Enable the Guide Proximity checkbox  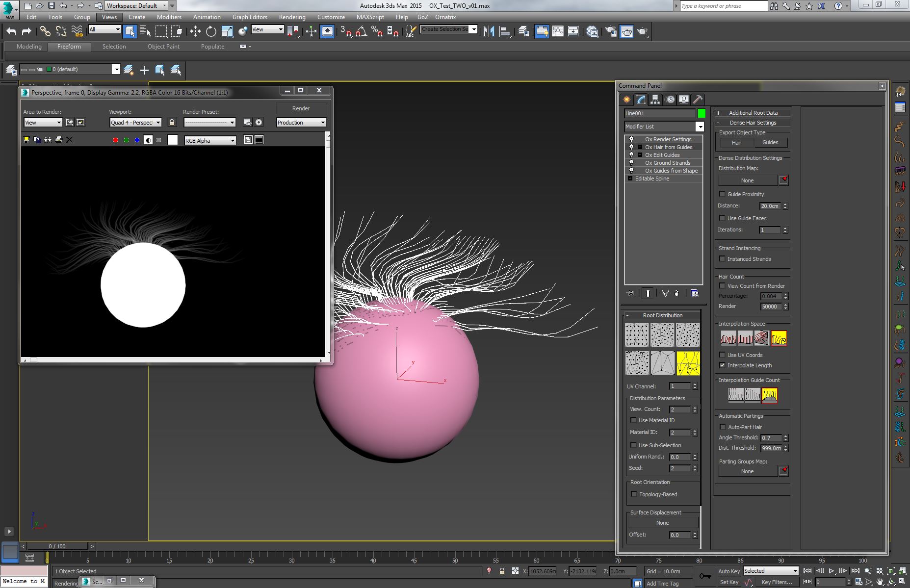pyautogui.click(x=722, y=194)
